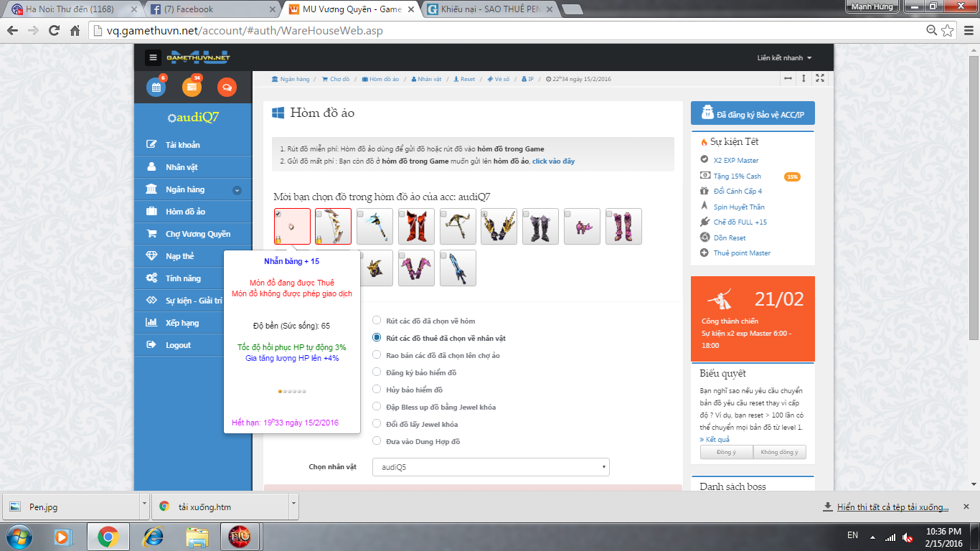Select 'Hủy bảo hiểm đồ' option
Screen dimensions: 980x551
pyautogui.click(x=377, y=390)
